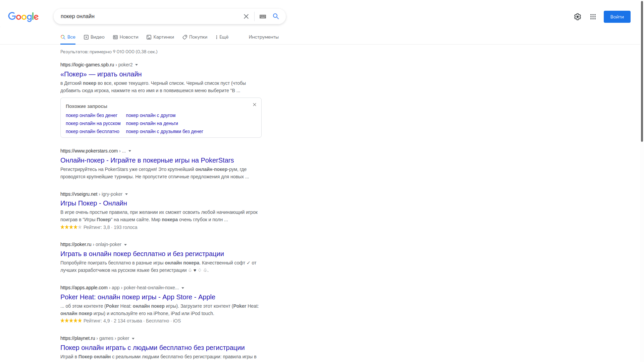Expand dropdown arrow next to poker.ru URL
644x362 pixels.
coord(125,245)
